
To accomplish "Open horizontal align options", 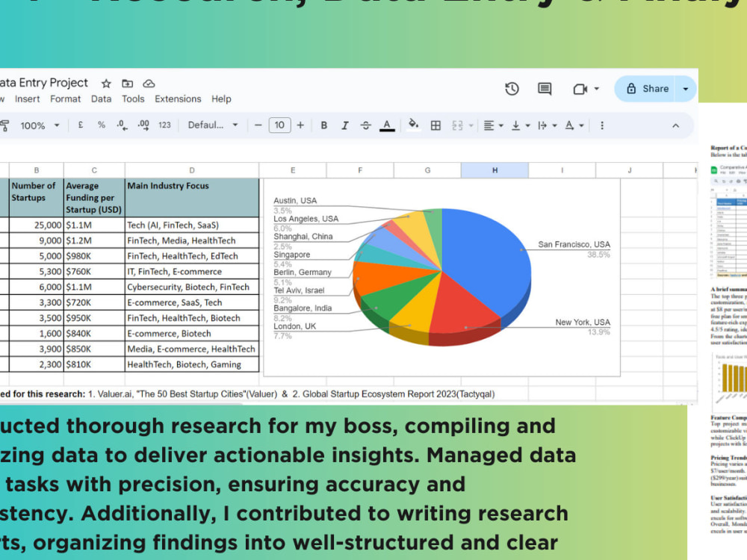I will pyautogui.click(x=493, y=125).
